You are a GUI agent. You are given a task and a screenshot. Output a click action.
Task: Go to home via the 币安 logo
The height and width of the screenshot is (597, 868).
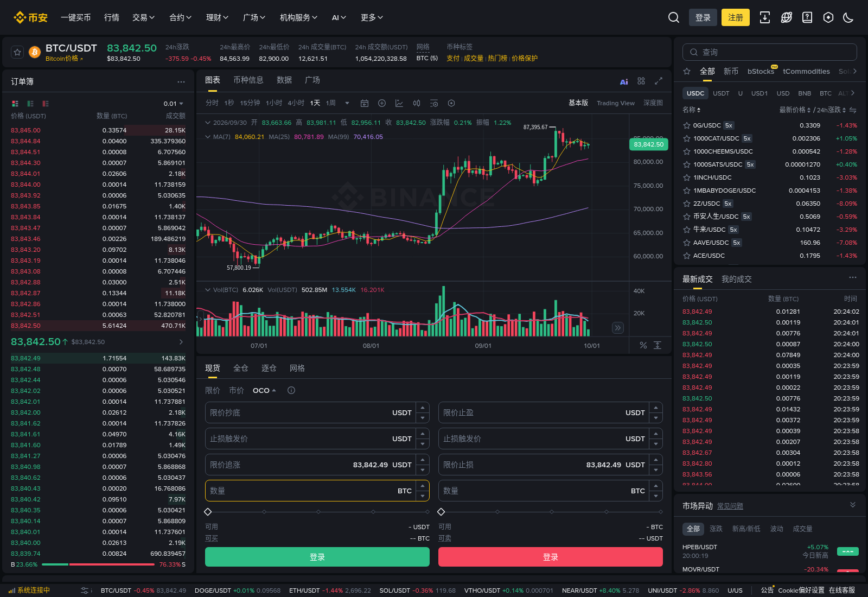tap(30, 17)
